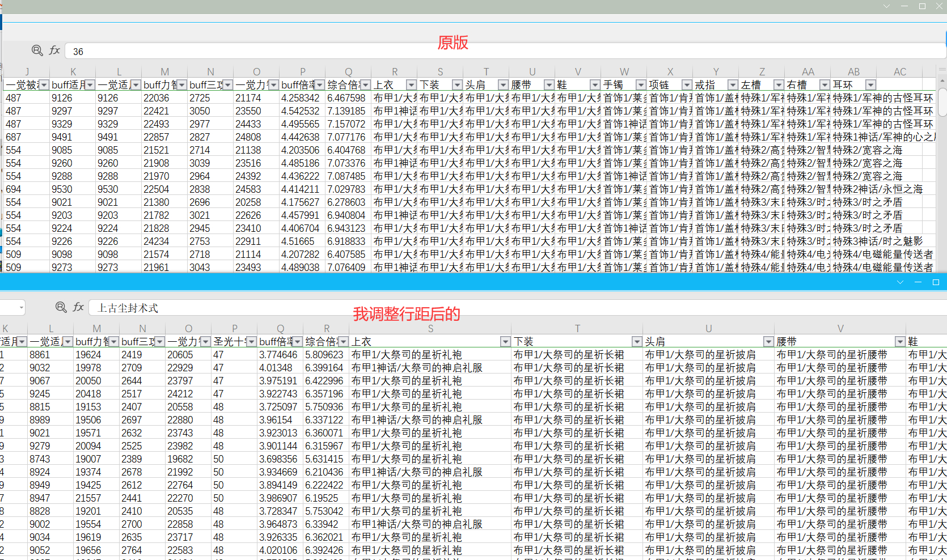
Task: Select column header AC in the upper window
Action: tap(899, 72)
